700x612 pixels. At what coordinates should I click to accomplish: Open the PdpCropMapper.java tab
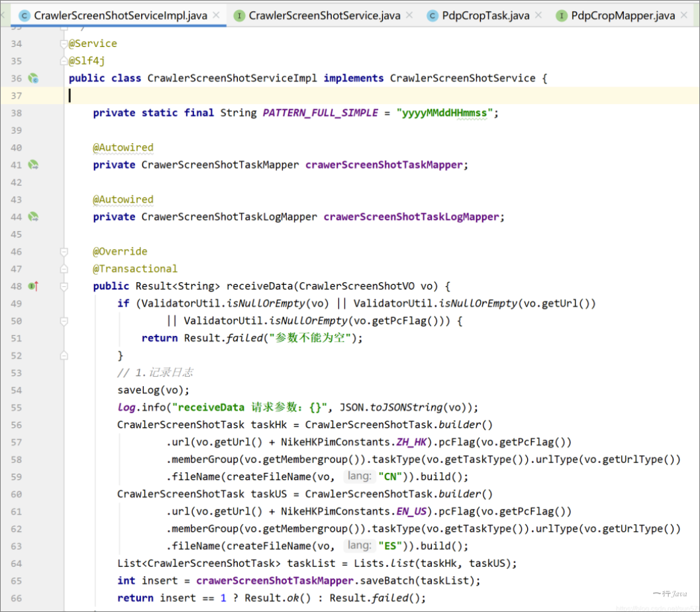pyautogui.click(x=623, y=16)
